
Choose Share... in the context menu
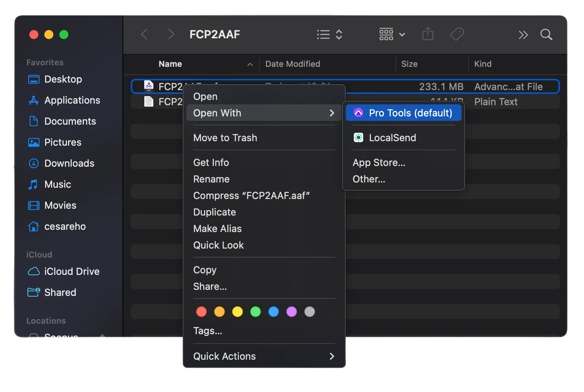264,286
